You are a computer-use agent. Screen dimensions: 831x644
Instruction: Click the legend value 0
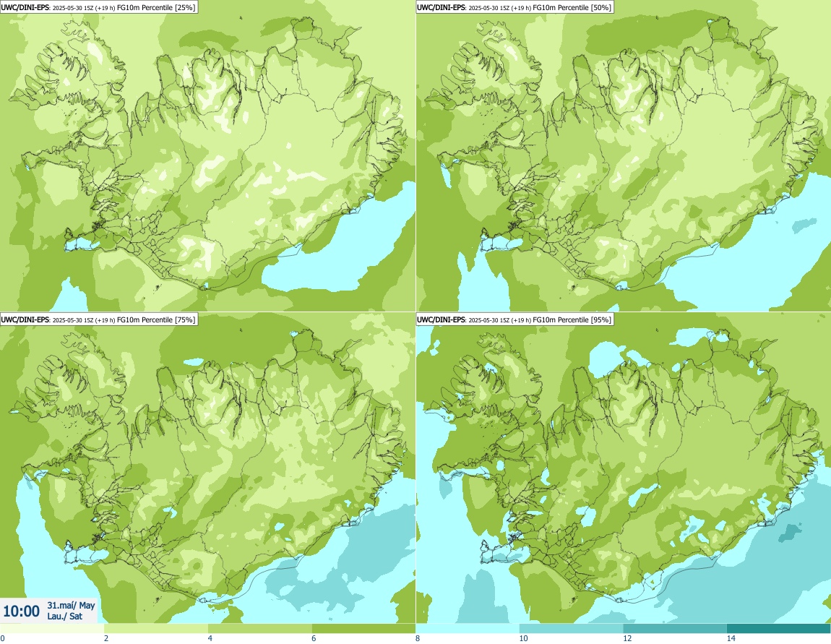coord(3,639)
